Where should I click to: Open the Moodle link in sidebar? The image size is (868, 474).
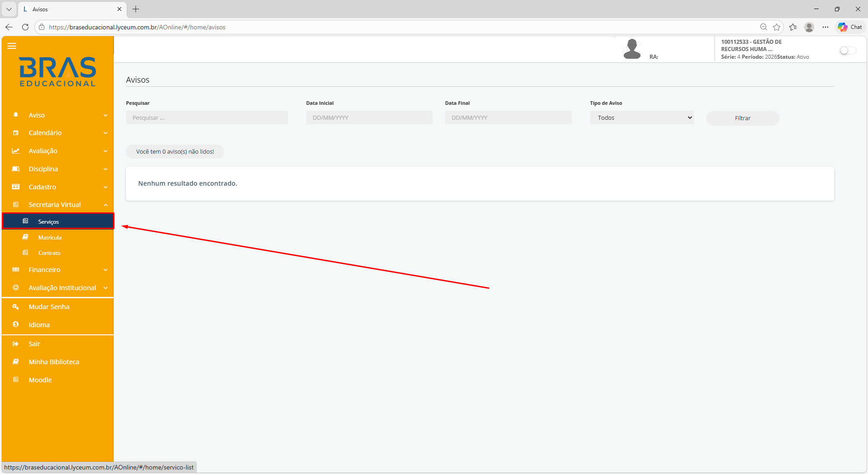40,380
